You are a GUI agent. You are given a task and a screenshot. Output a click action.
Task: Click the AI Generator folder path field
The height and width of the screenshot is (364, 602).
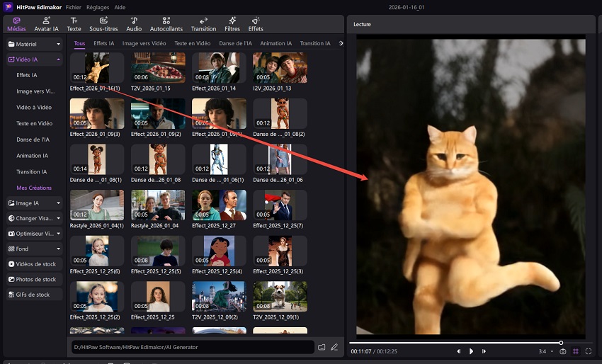(193, 347)
